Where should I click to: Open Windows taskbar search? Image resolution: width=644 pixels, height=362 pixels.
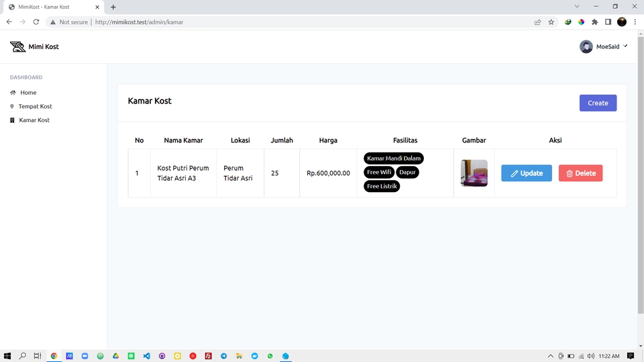23,356
